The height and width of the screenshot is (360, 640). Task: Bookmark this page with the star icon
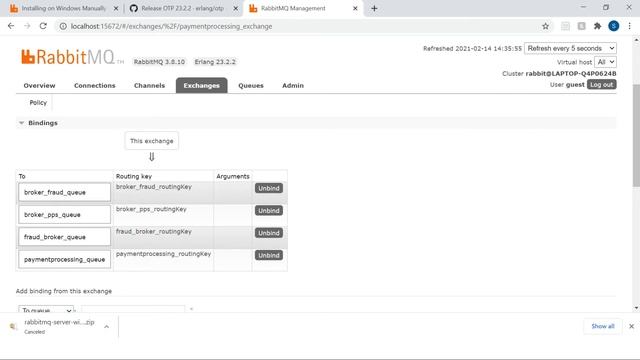pos(545,26)
